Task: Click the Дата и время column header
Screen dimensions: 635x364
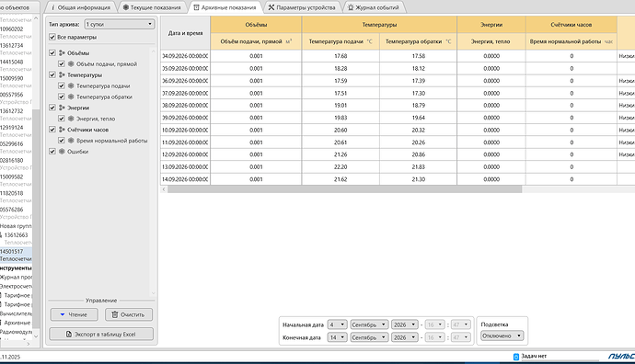Action: click(185, 33)
